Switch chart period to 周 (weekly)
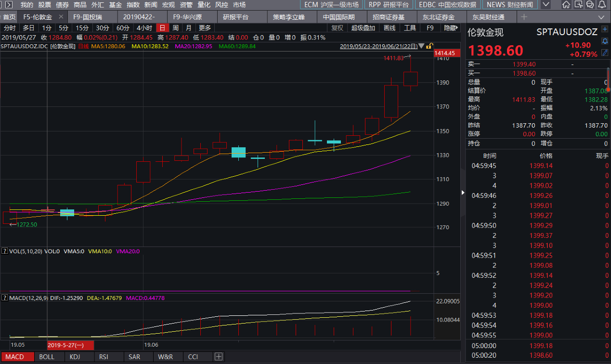Screen dimensions: 611x364 (x=176, y=28)
